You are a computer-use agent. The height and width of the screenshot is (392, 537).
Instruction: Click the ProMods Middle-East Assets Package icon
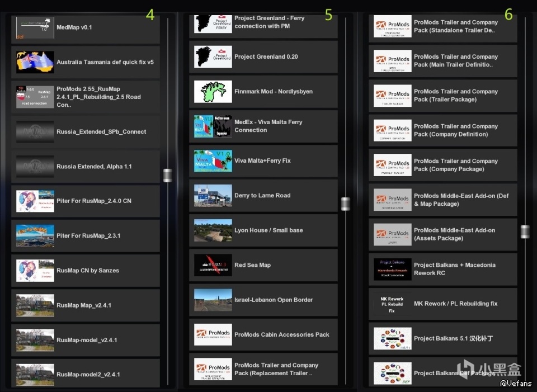[x=393, y=235]
